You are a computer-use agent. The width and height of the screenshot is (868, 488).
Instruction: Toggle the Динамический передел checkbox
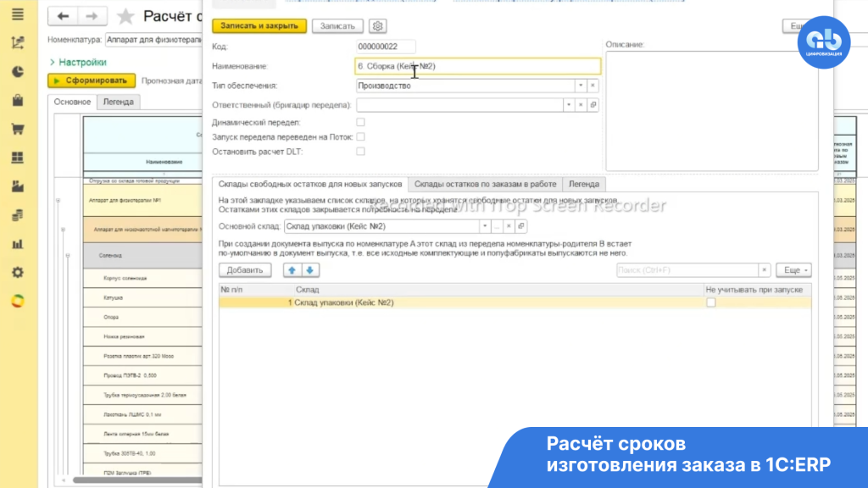(x=360, y=122)
